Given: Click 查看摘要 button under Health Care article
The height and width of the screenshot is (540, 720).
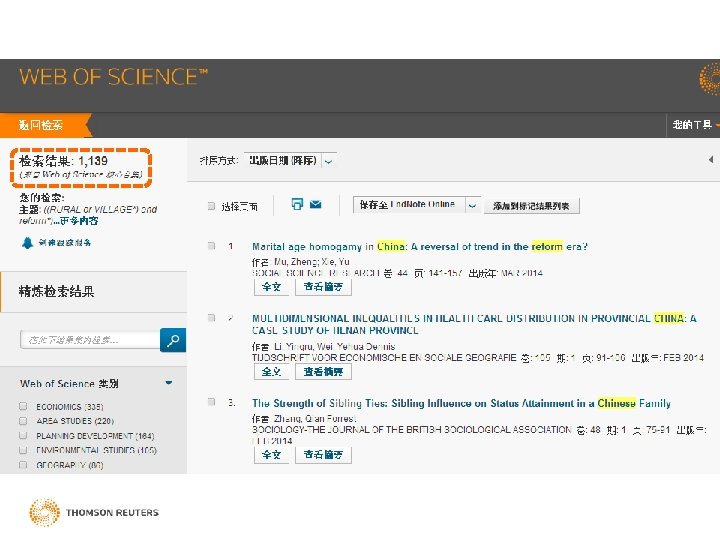Looking at the screenshot, I should point(323,371).
